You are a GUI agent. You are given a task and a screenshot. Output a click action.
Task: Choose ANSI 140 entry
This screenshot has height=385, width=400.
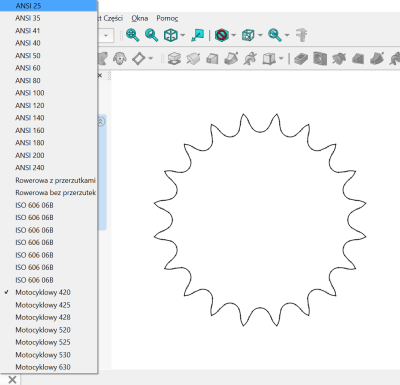point(49,118)
